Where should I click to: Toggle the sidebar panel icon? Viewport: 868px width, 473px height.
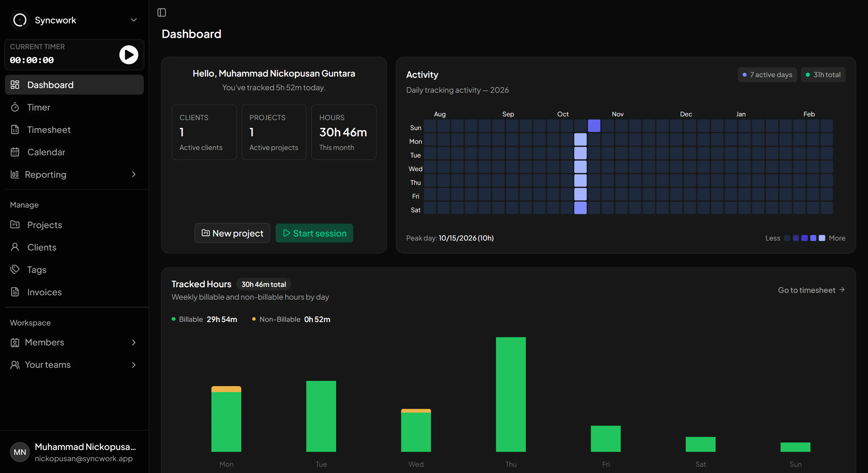pyautogui.click(x=162, y=12)
